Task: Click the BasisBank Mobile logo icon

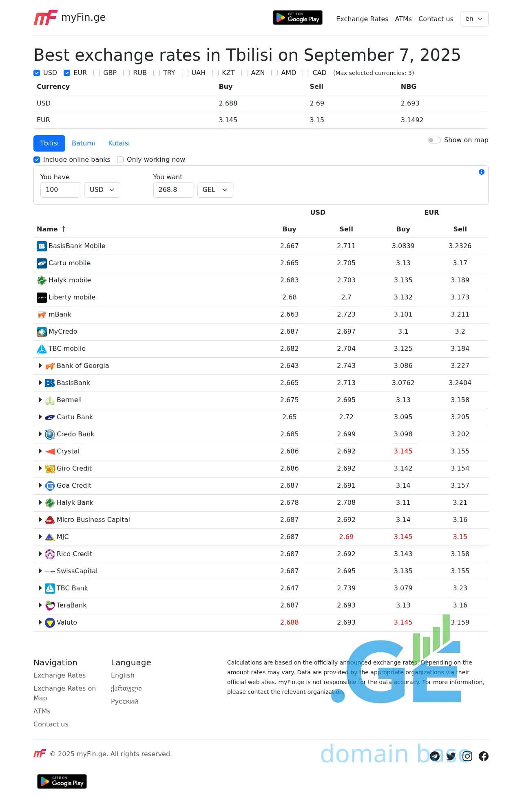Action: tap(42, 246)
